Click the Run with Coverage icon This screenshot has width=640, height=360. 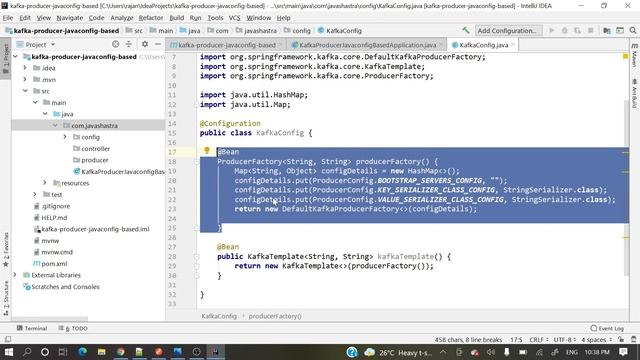coord(577,31)
